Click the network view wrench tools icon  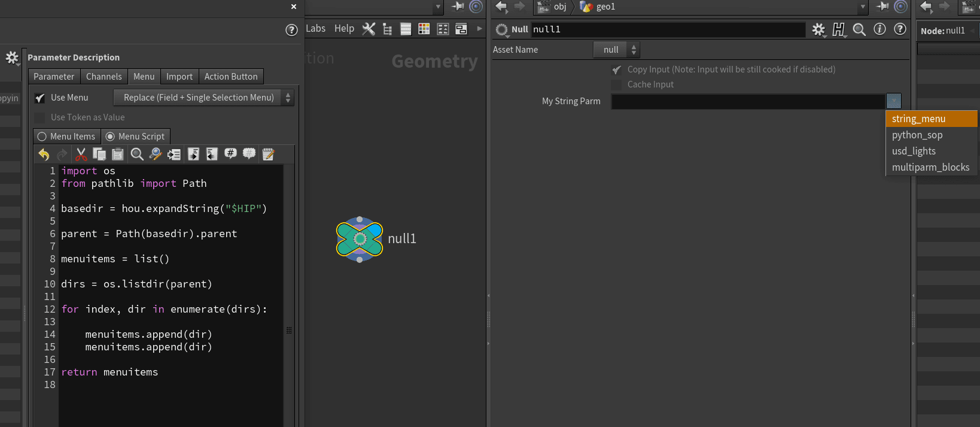369,29
